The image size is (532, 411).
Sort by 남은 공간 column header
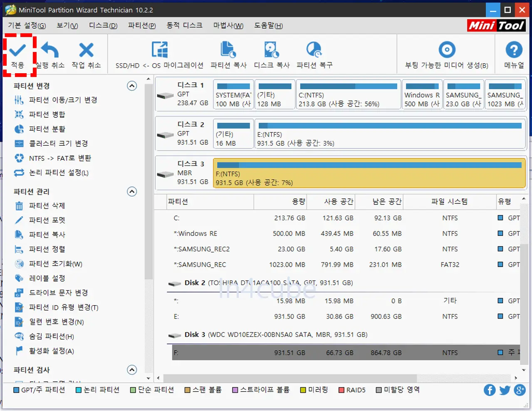tap(379, 202)
